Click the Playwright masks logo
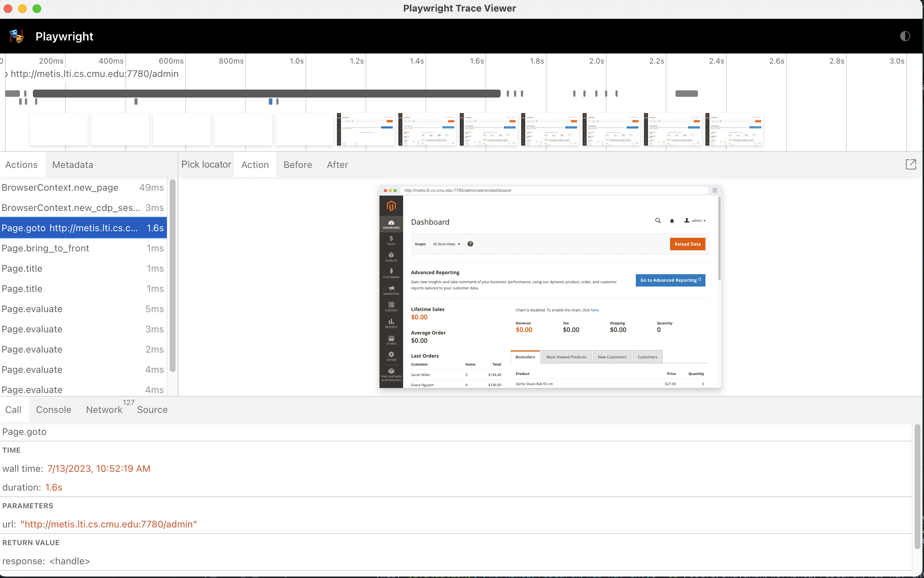 tap(16, 36)
